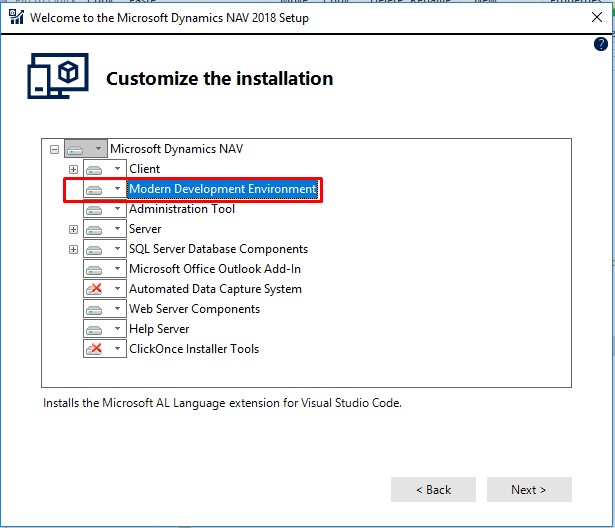Image resolution: width=615 pixels, height=528 pixels.
Task: Select Web Server Components feature
Action: point(195,309)
